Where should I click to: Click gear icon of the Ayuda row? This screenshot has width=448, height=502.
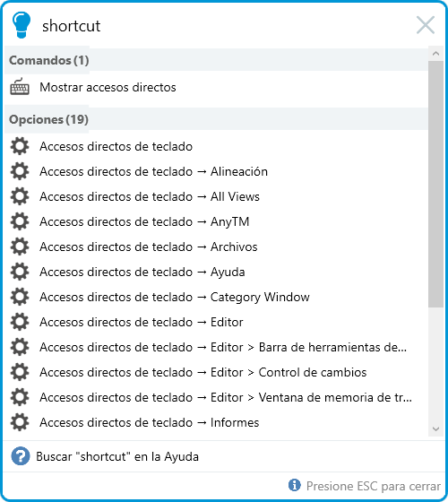click(20, 272)
